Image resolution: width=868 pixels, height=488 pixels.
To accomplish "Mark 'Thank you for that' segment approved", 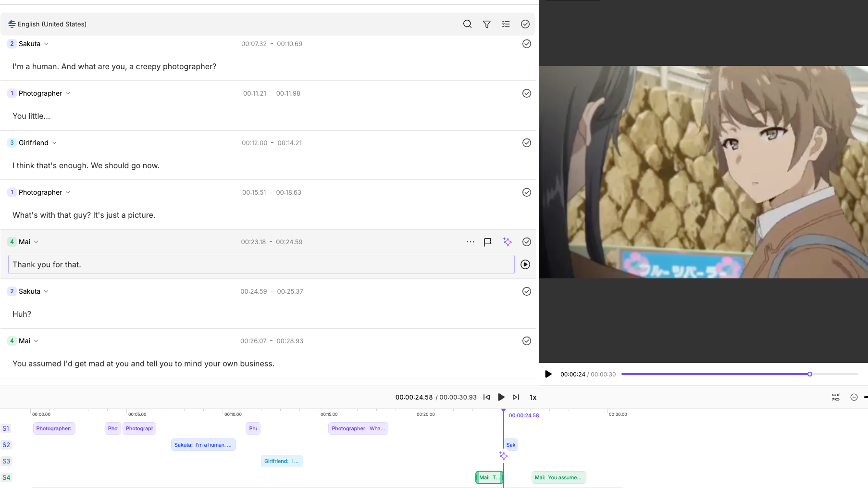I will [527, 242].
